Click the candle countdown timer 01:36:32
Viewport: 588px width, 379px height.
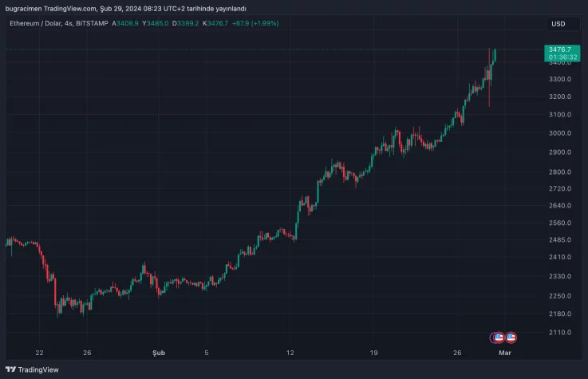(562, 57)
